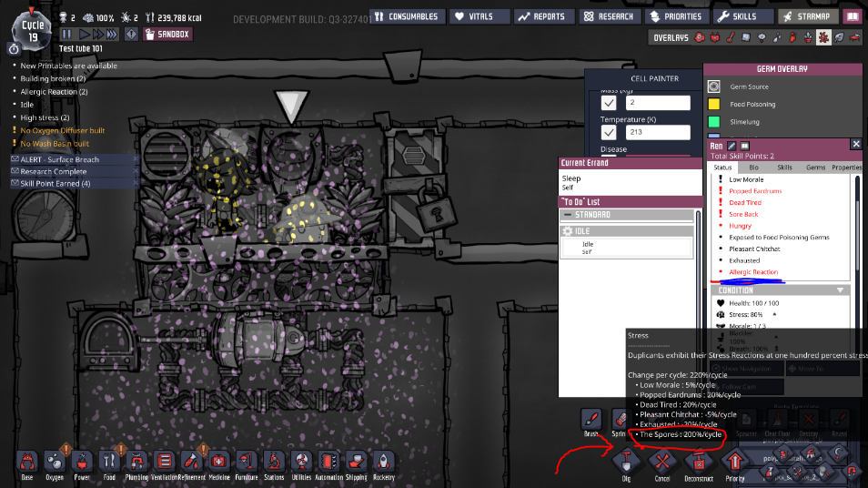This screenshot has height=488, width=868.
Task: Click the Food Poisoning yellow swatch
Action: pos(714,104)
